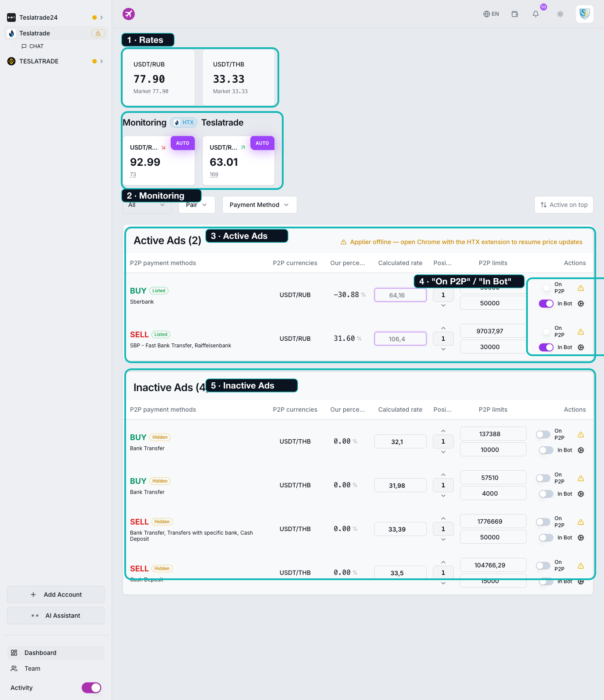
Task: Decrease position for BUY 57510 ad
Action: (443, 496)
